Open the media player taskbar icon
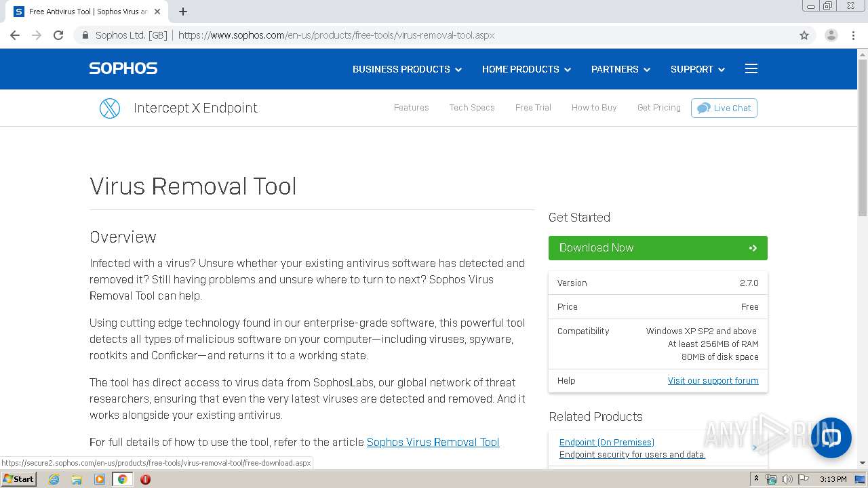Viewport: 868px width, 488px height. 100,479
